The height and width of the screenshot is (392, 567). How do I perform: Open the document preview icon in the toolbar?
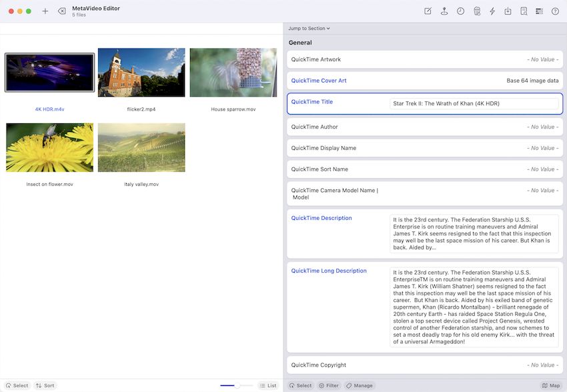point(524,11)
